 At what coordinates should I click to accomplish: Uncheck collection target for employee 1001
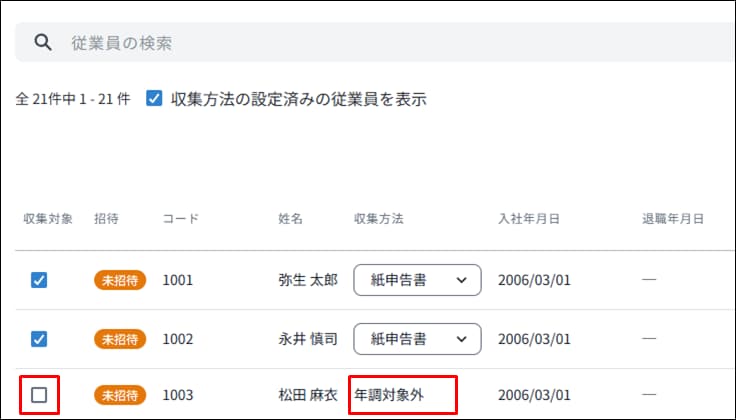point(39,280)
